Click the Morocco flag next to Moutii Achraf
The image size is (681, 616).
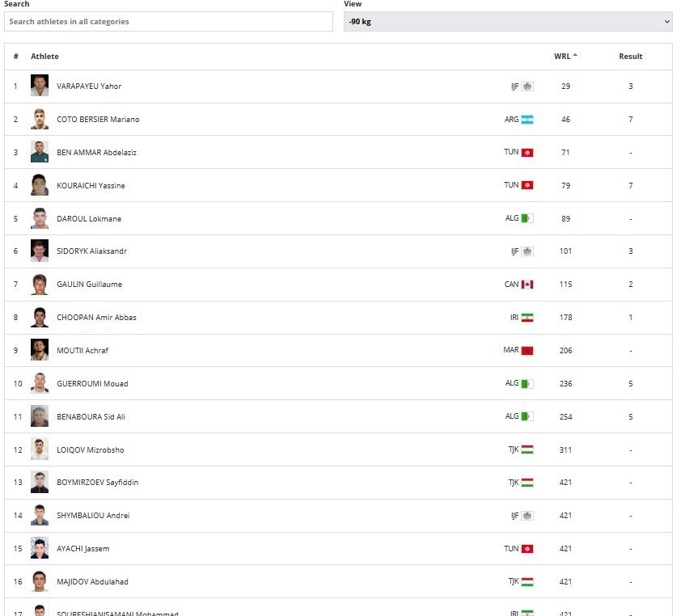tap(527, 351)
